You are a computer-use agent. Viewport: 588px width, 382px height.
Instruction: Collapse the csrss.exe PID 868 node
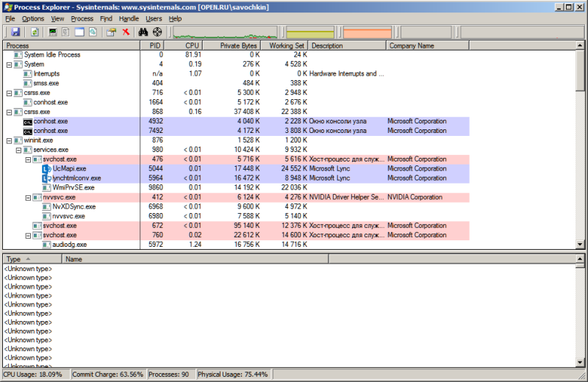tap(9, 112)
